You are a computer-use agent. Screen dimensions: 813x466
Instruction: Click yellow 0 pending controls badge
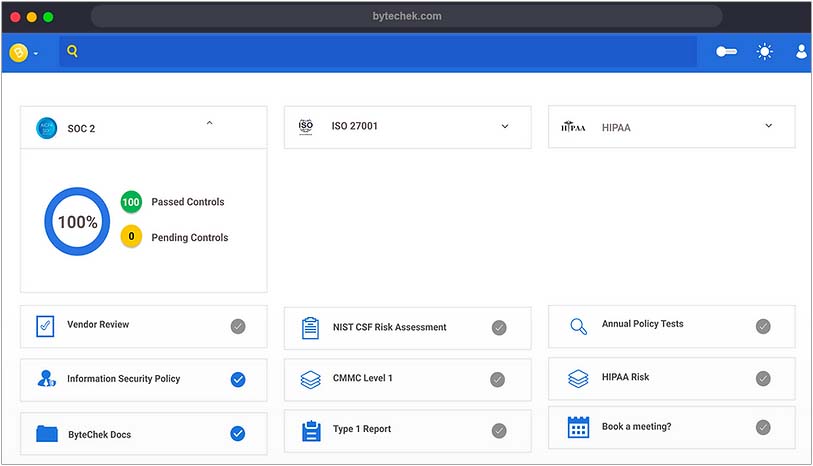(131, 236)
